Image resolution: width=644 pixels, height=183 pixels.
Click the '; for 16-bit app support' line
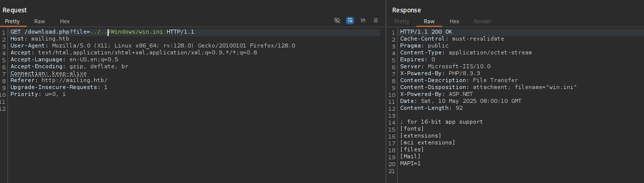click(x=442, y=122)
